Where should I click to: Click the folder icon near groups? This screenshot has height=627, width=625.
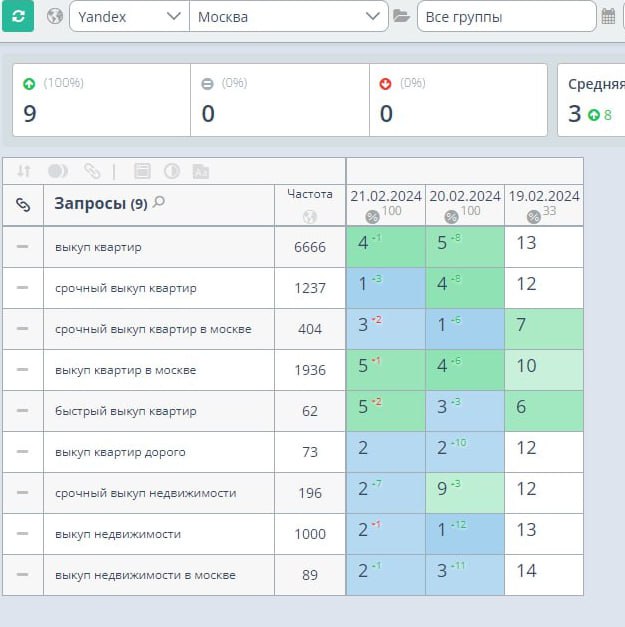point(401,16)
